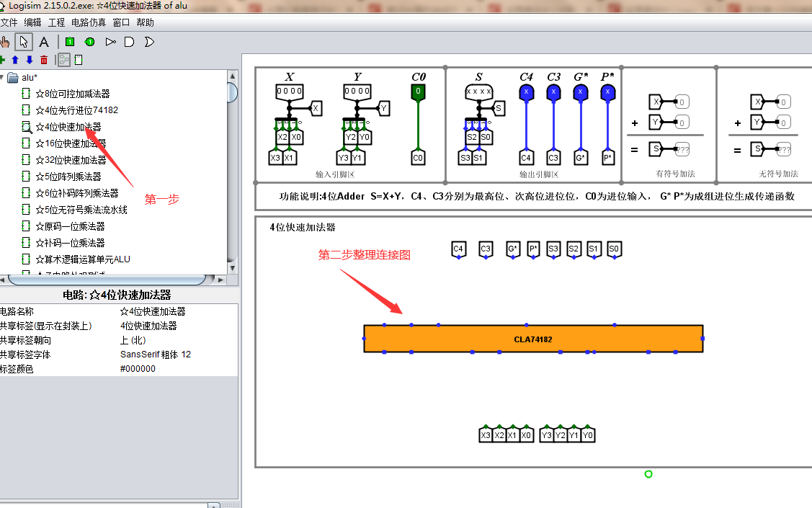Screen dimensions: 812x508
Task: Click the C0 tunnel under C0 pin
Action: 418,157
